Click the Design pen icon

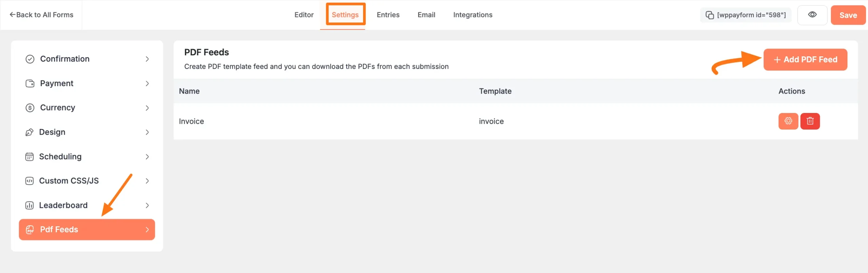(x=29, y=132)
